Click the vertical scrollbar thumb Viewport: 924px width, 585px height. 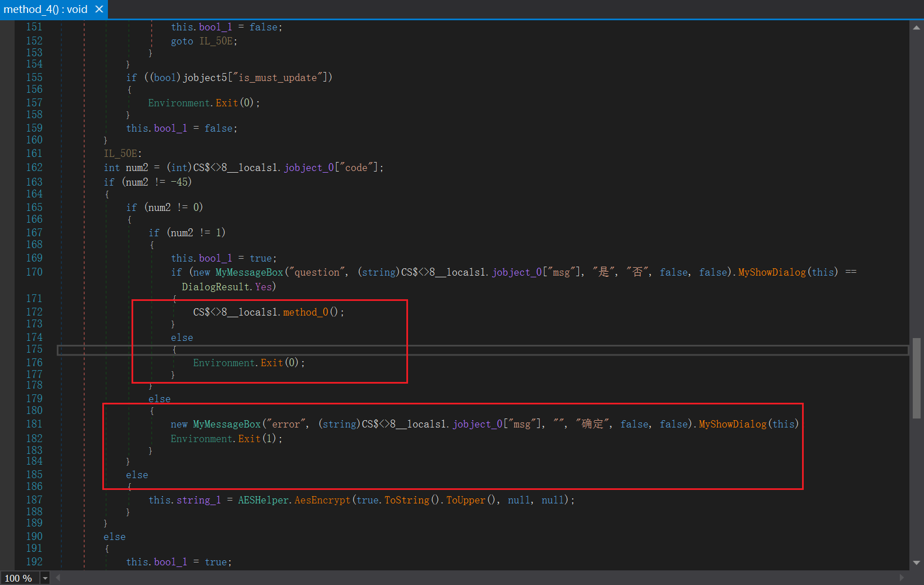(917, 378)
